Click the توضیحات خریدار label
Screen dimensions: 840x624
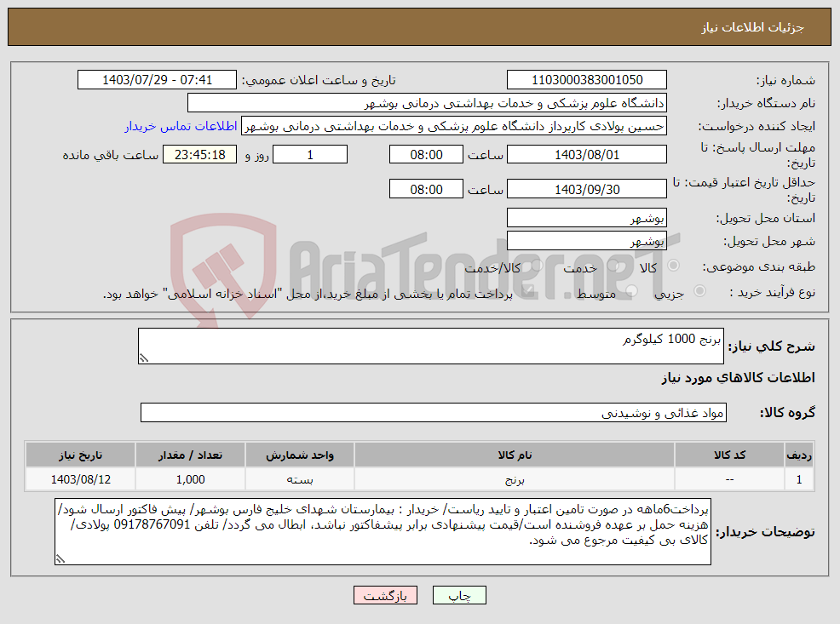pyautogui.click(x=766, y=531)
